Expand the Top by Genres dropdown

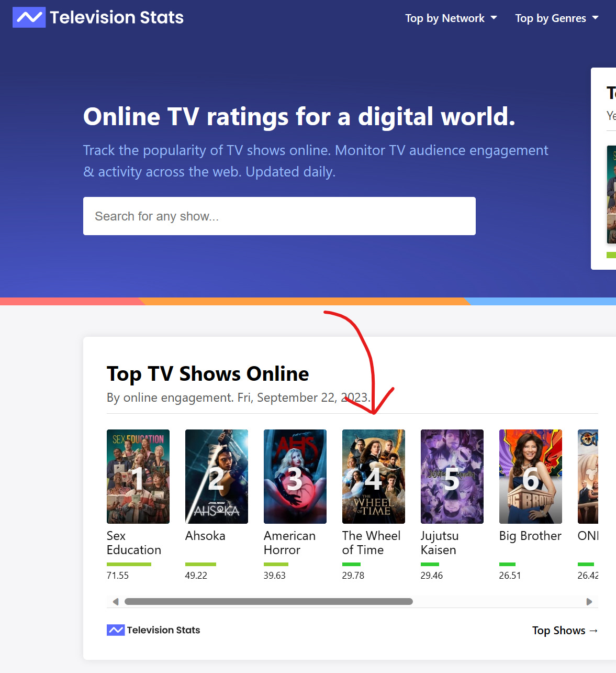557,18
